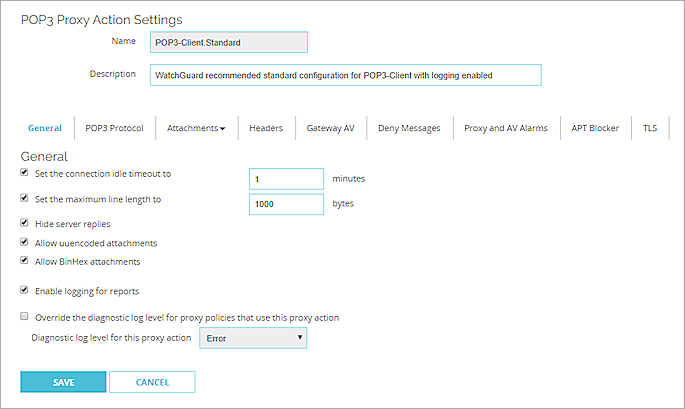Click the Save button
Image resolution: width=685 pixels, height=409 pixels.
62,382
